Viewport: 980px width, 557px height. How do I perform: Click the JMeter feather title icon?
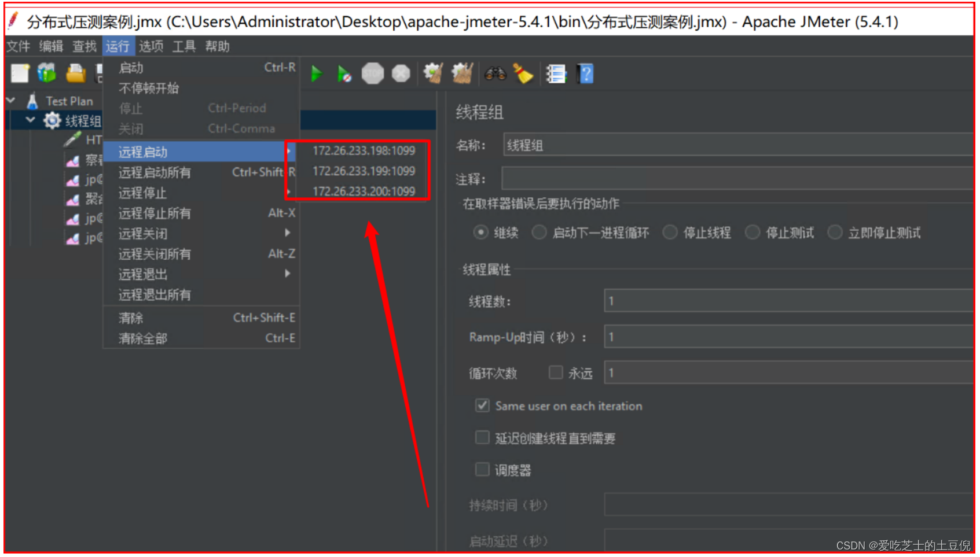click(x=13, y=21)
